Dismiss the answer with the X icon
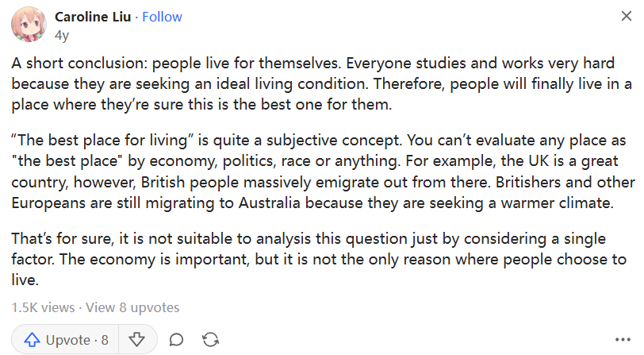The height and width of the screenshot is (355, 644). pyautogui.click(x=624, y=17)
